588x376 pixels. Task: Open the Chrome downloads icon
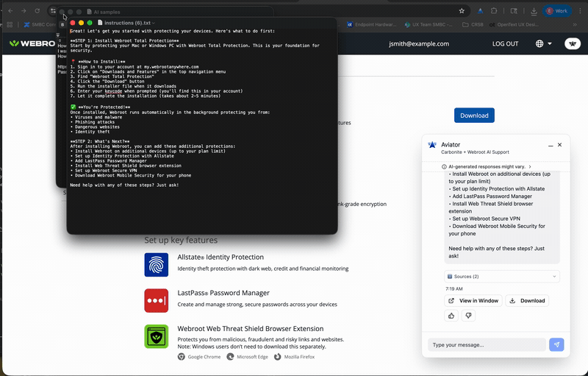coord(534,11)
